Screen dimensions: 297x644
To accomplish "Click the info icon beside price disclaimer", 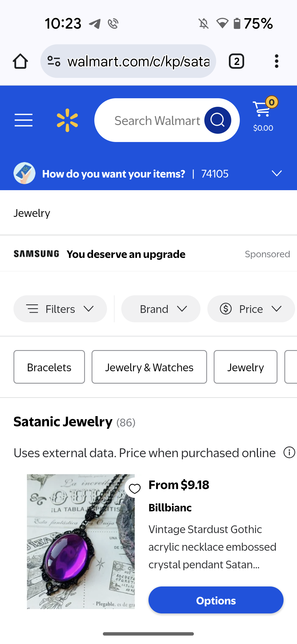I will [289, 452].
